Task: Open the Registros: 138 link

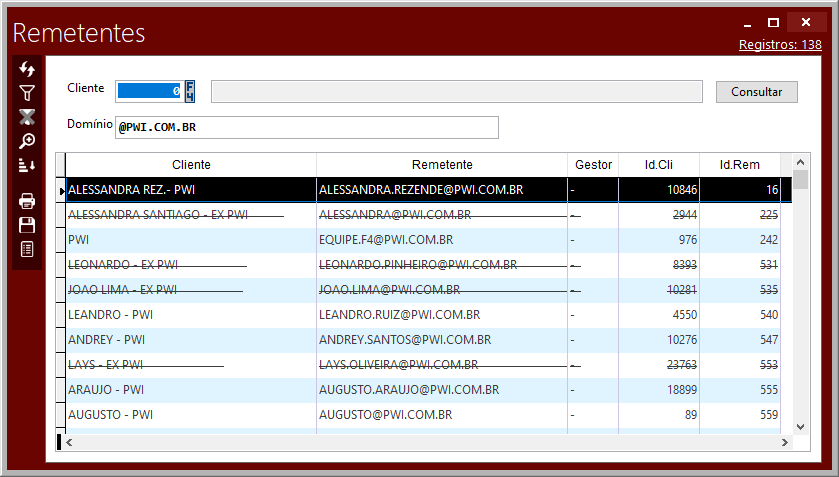Action: pos(780,45)
